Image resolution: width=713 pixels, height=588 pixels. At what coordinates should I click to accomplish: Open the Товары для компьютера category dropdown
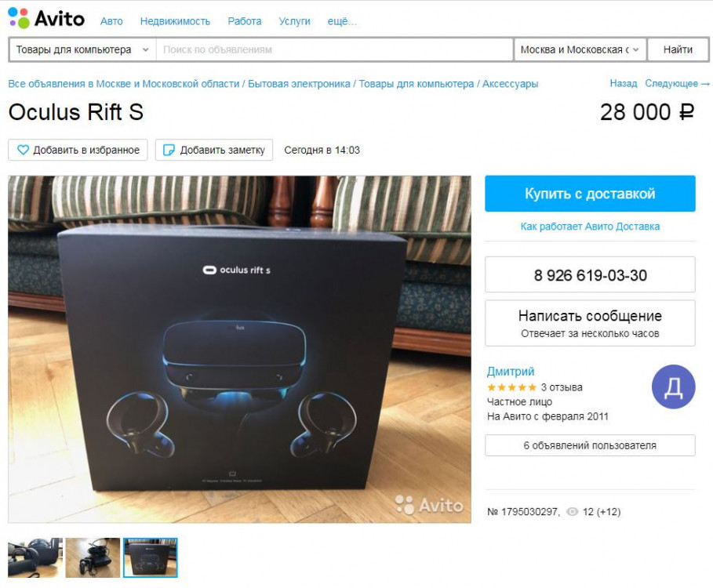[82, 49]
